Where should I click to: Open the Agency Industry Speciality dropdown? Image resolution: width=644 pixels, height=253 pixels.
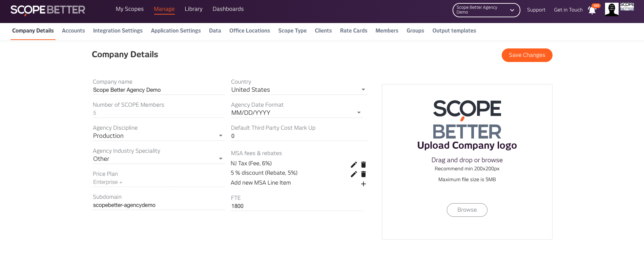pyautogui.click(x=159, y=159)
